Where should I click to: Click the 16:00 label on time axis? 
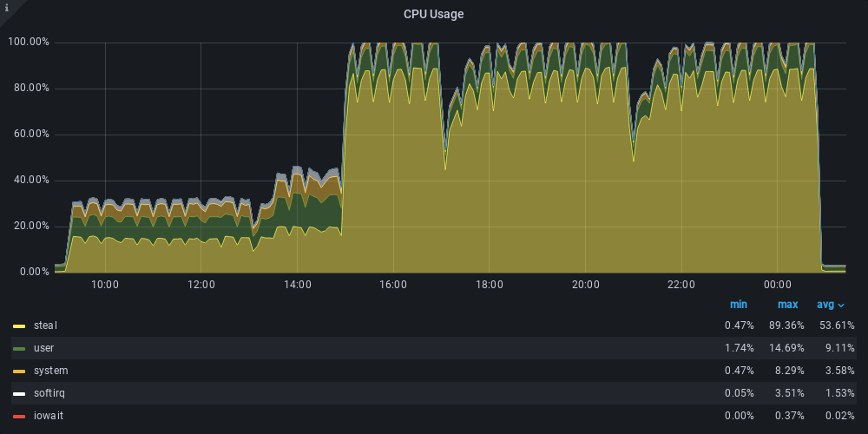click(393, 285)
